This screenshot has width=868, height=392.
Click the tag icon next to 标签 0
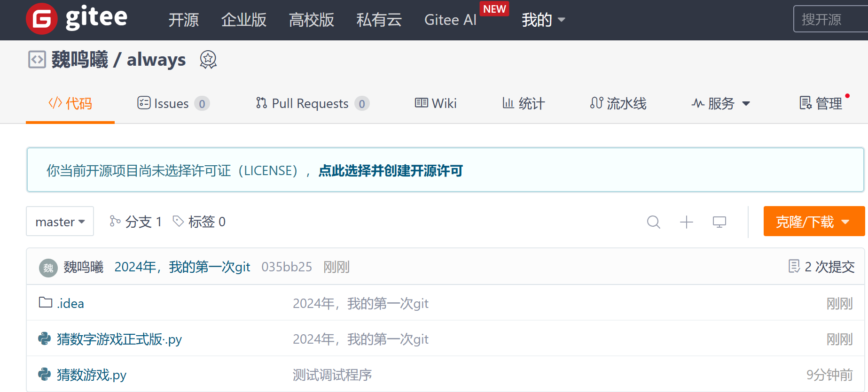point(178,221)
